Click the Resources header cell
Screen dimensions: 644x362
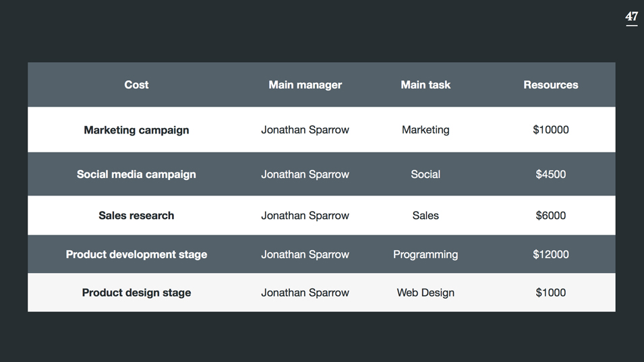coord(551,84)
